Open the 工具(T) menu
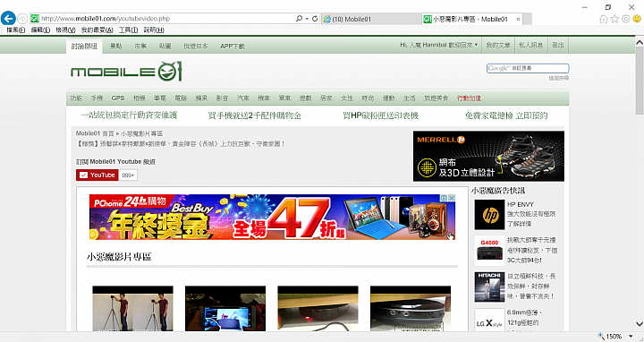The image size is (644, 342). point(128,30)
